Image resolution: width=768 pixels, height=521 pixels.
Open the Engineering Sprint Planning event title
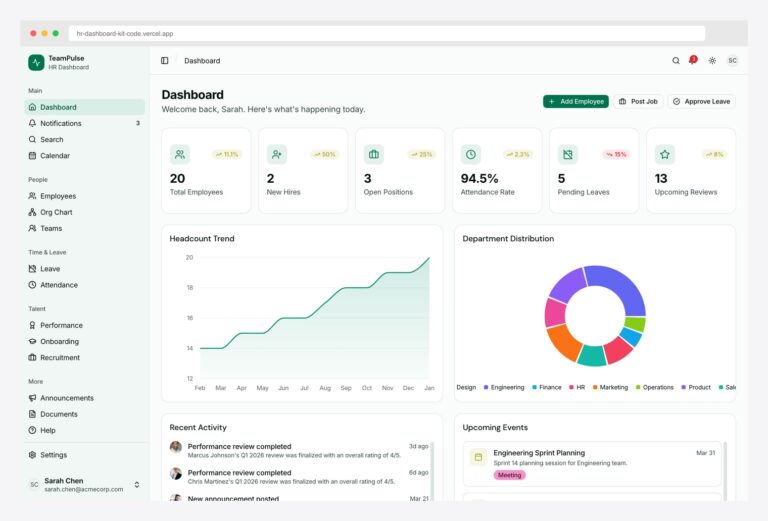tap(539, 453)
